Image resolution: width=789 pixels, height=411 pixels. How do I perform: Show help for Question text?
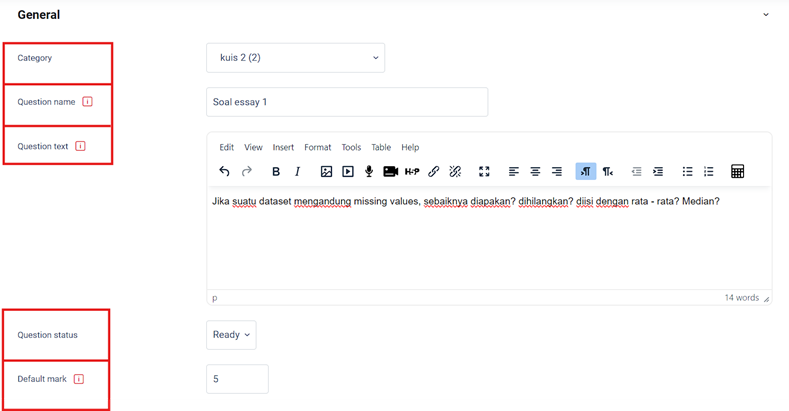[81, 146]
